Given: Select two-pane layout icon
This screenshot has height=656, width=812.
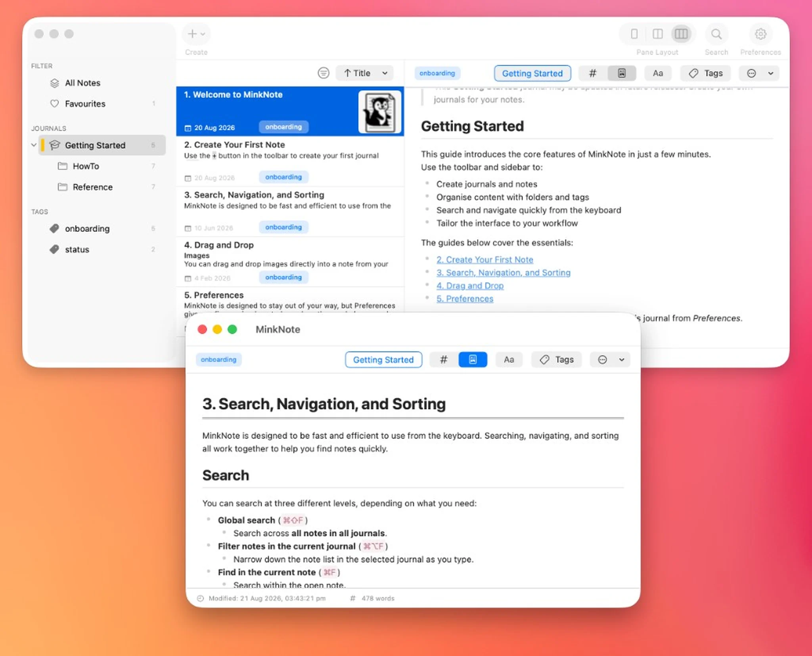Looking at the screenshot, I should click(657, 34).
